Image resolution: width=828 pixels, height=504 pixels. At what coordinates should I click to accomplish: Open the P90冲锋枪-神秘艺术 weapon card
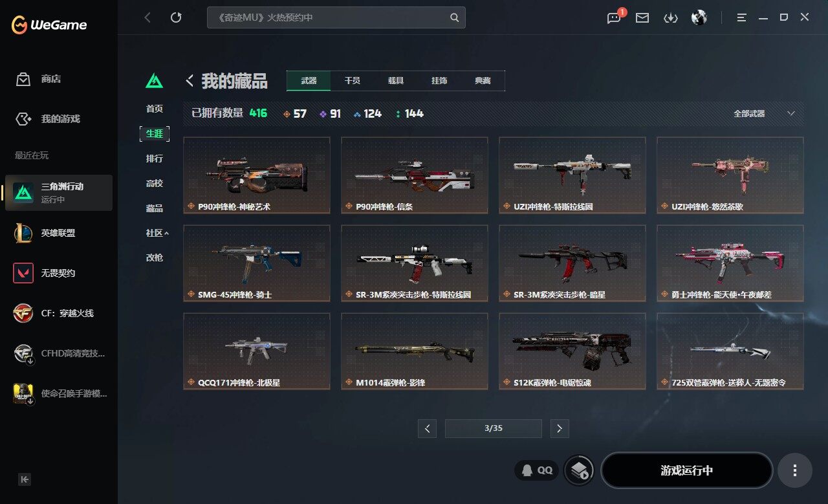point(257,175)
